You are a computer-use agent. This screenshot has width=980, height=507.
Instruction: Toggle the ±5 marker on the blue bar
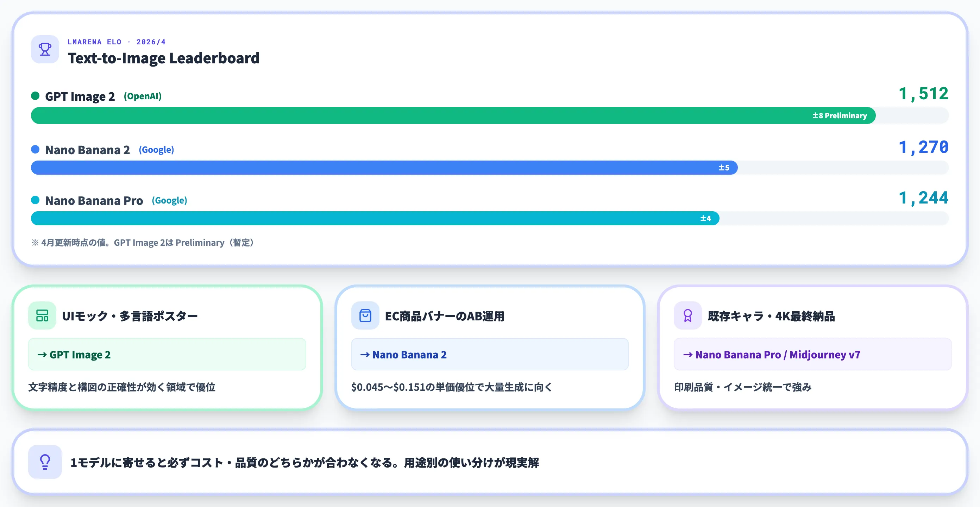click(724, 168)
